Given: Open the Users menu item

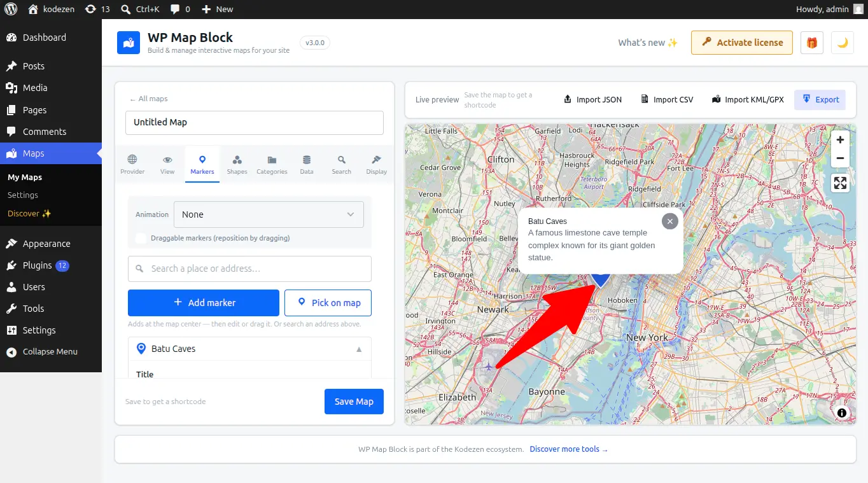Looking at the screenshot, I should click(x=51, y=287).
